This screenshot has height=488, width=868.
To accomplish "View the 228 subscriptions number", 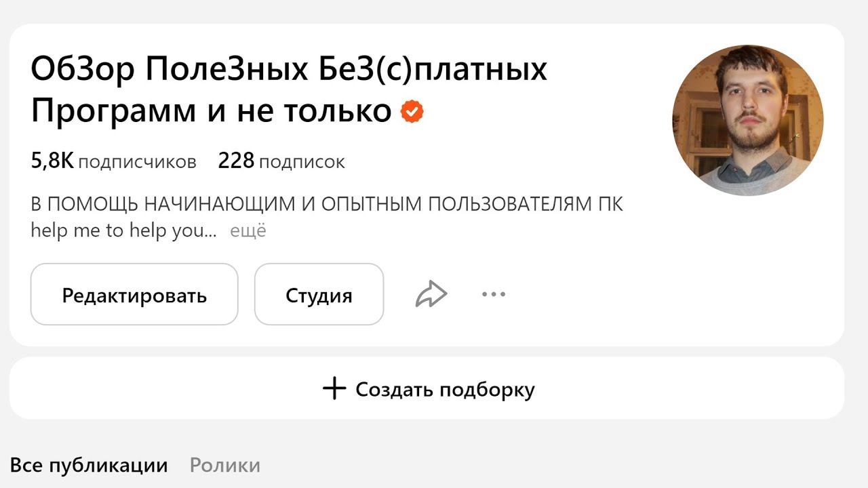I will click(x=236, y=161).
